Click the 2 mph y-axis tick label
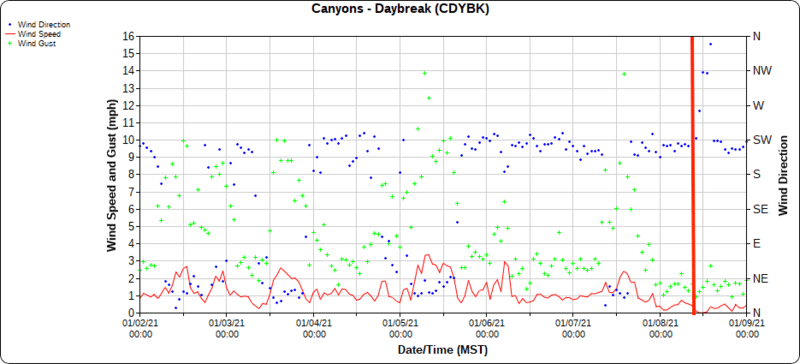The image size is (800, 364). click(x=132, y=278)
